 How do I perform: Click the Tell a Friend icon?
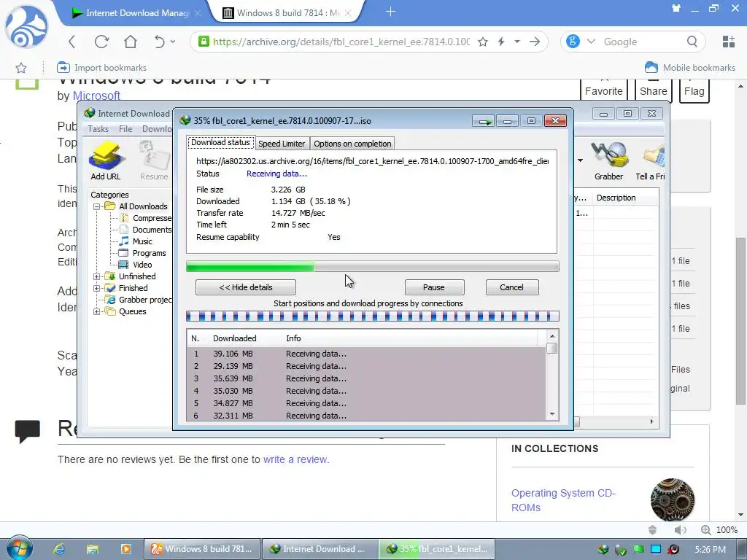(x=651, y=160)
